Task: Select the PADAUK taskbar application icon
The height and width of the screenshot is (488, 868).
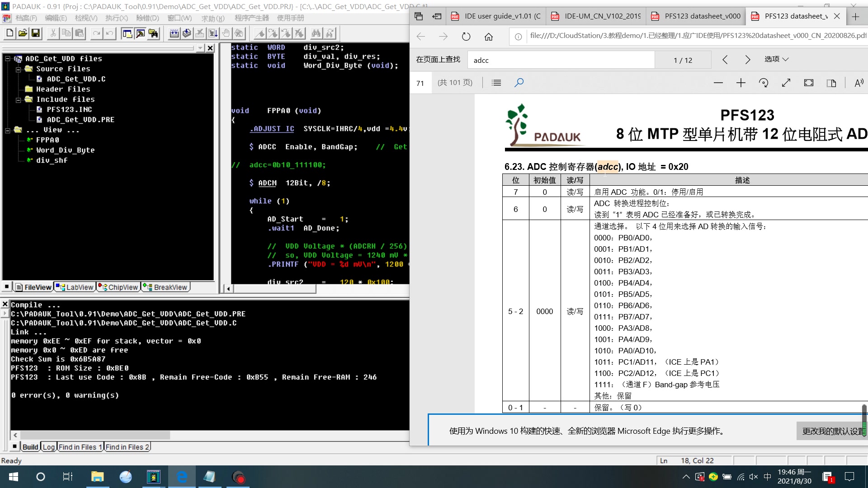Action: point(153,476)
